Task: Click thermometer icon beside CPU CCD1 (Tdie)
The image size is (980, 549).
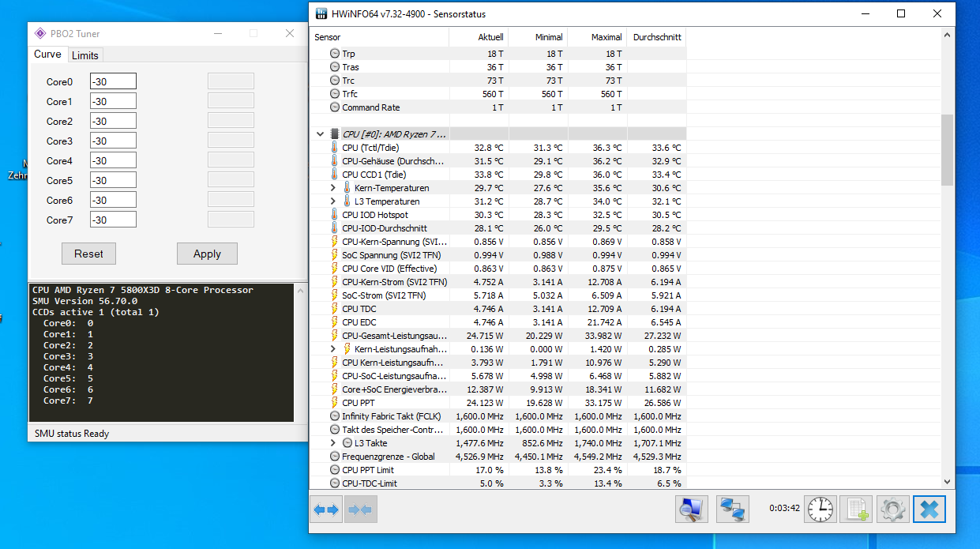Action: click(x=335, y=175)
